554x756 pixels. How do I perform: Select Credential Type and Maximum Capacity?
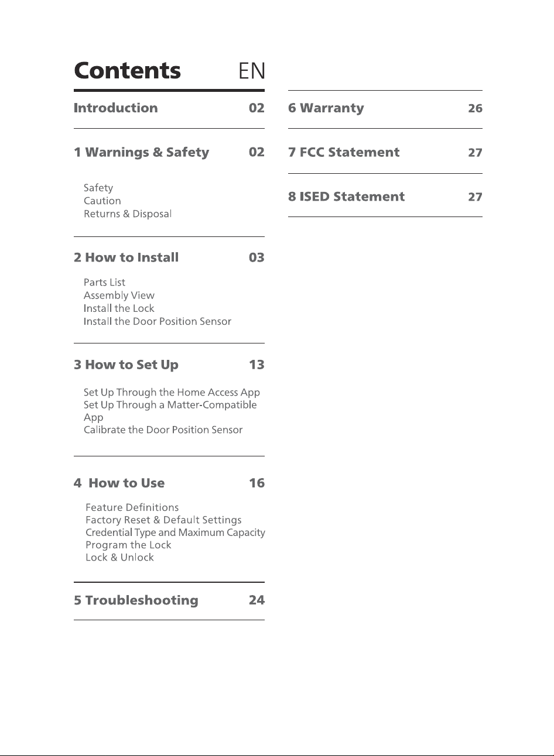[x=175, y=532]
